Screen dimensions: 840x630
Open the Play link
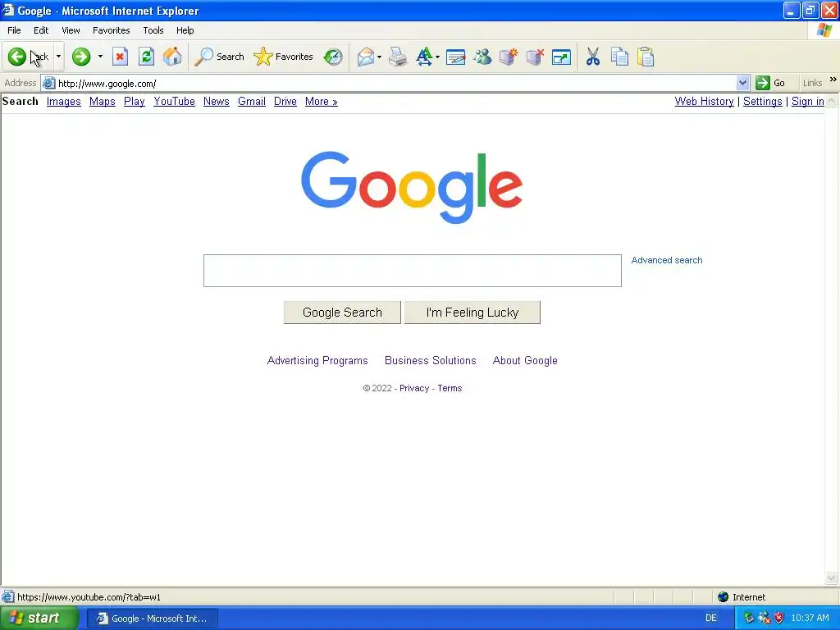tap(135, 101)
